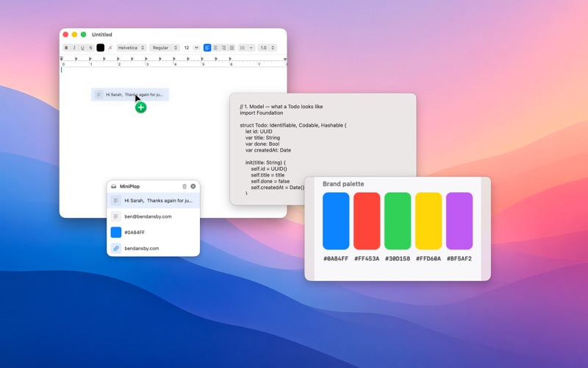
Task: Click the text insertion point in Untitled document
Action: pyautogui.click(x=62, y=70)
